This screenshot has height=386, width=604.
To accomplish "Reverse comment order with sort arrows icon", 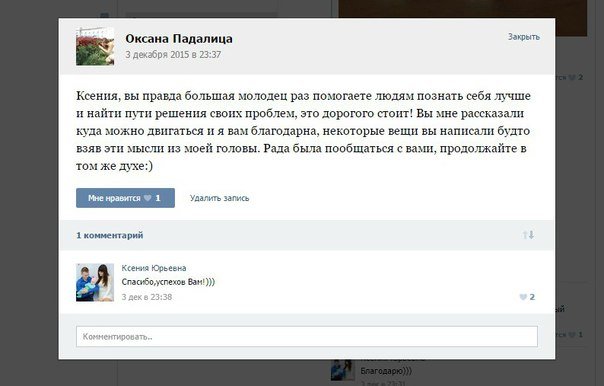I will [x=528, y=235].
